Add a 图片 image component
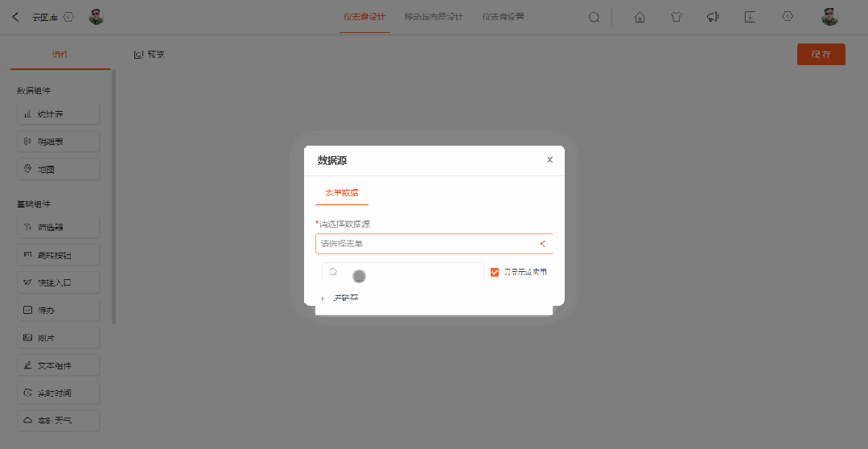 tap(58, 338)
